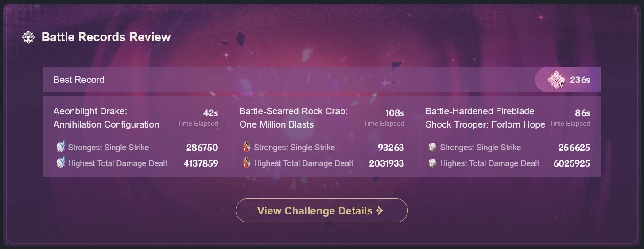Select Battle-Scarred Rock Crab: One Million Blasts
The height and width of the screenshot is (249, 644).
[294, 118]
